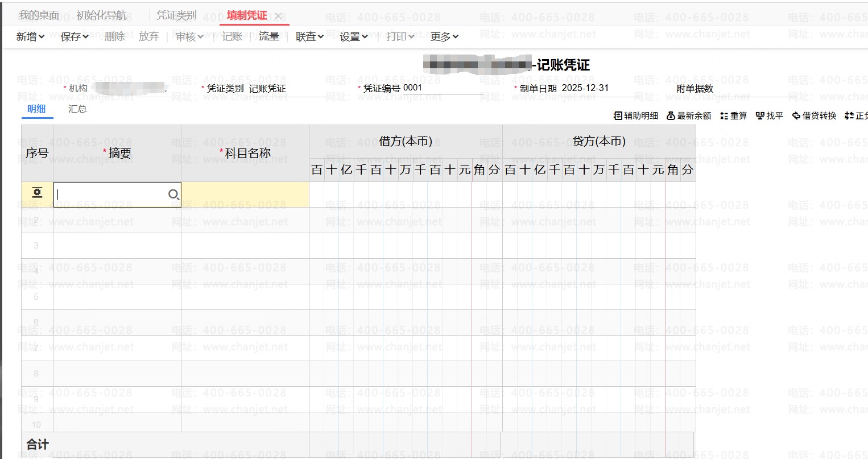Click the 放弃 button
The width and height of the screenshot is (868, 459).
(149, 37)
